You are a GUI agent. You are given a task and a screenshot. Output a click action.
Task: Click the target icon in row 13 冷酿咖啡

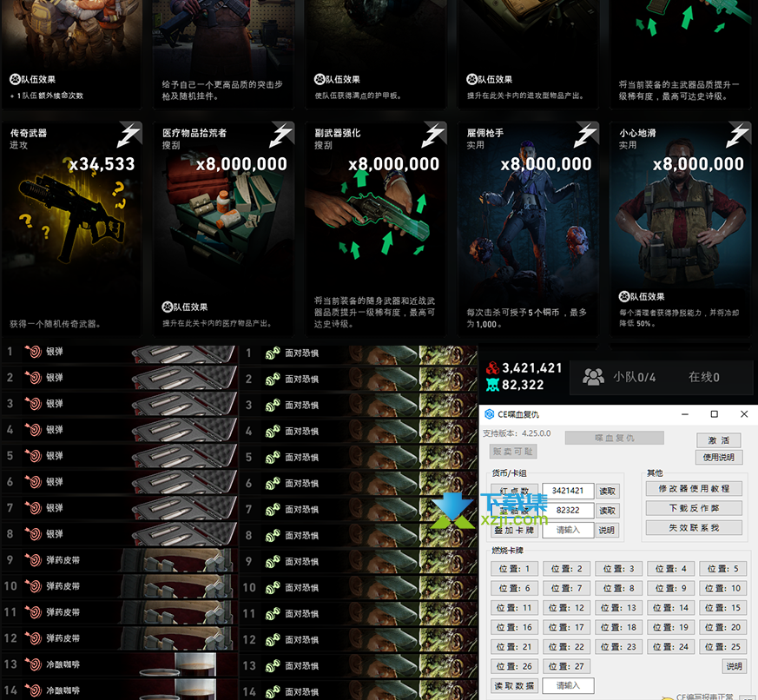point(33,664)
